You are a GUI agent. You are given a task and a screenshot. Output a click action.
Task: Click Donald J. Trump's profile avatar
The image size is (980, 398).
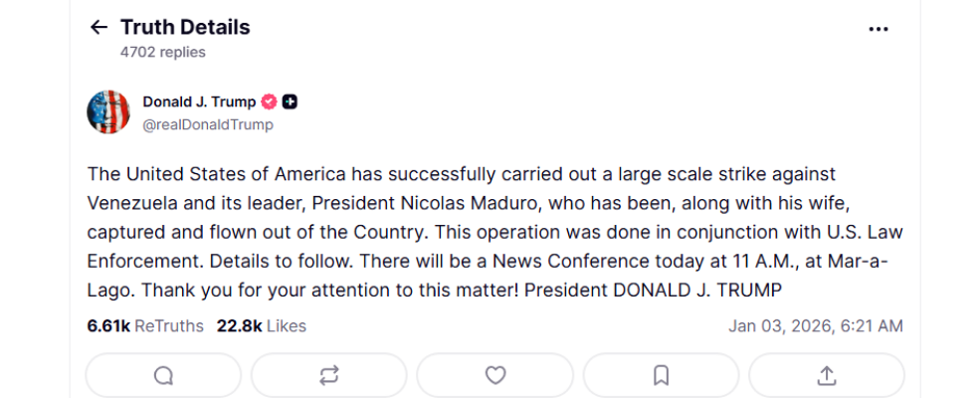[108, 111]
